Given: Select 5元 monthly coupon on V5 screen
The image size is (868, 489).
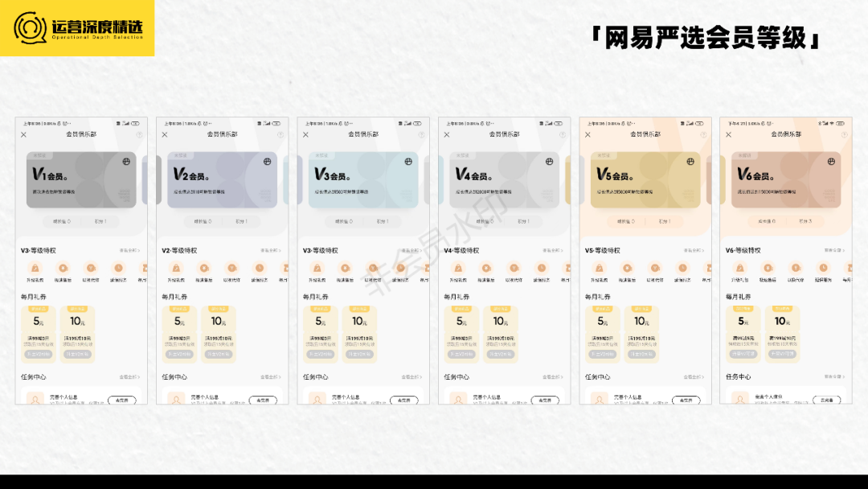Looking at the screenshot, I should (x=602, y=335).
